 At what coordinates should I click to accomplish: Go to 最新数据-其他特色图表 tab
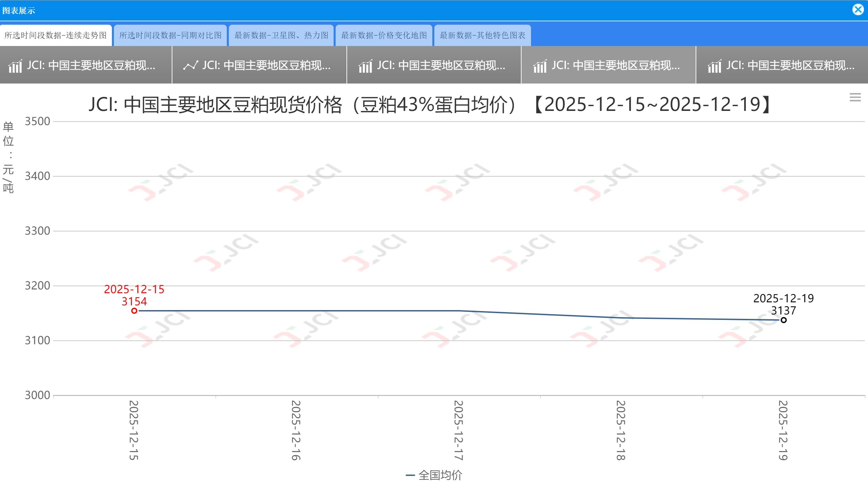482,35
